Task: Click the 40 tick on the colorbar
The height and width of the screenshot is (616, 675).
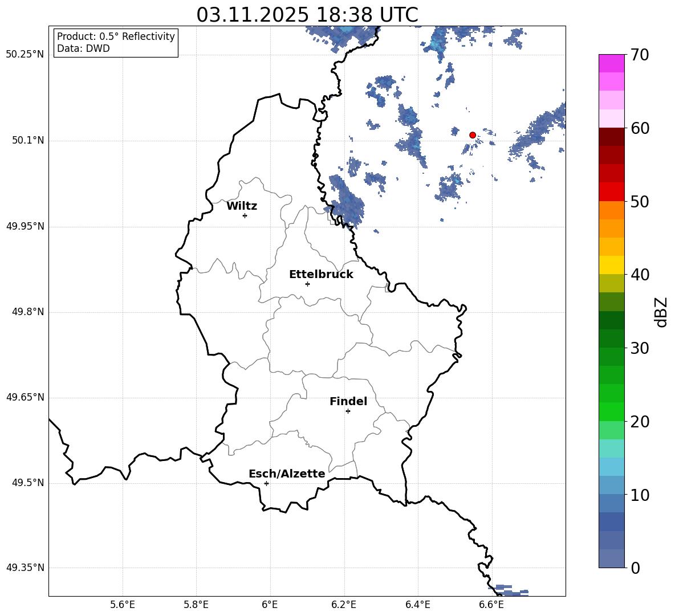Action: point(640,275)
